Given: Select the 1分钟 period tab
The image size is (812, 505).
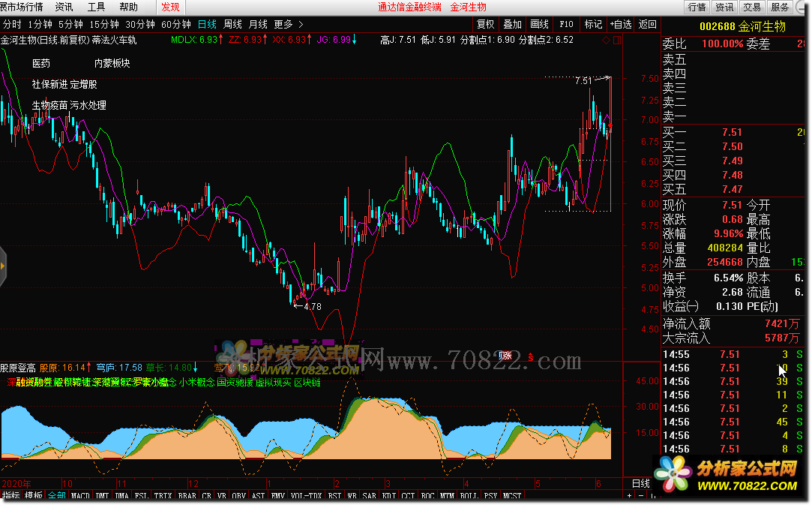Looking at the screenshot, I should pos(40,24).
